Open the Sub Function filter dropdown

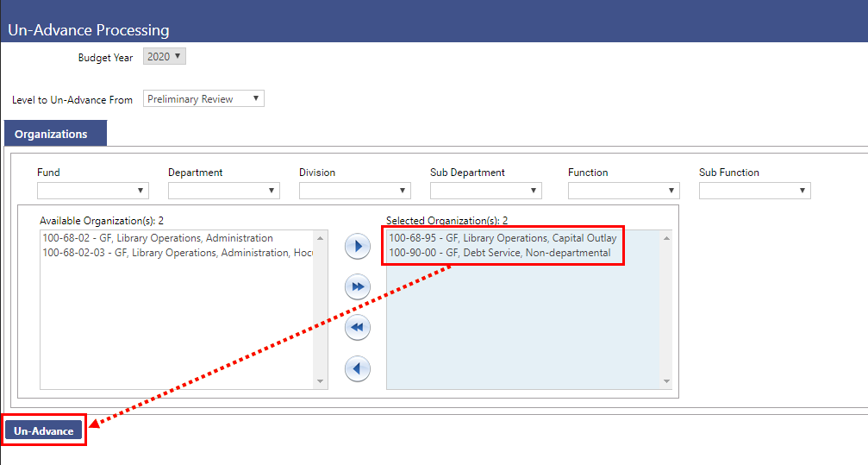point(755,191)
